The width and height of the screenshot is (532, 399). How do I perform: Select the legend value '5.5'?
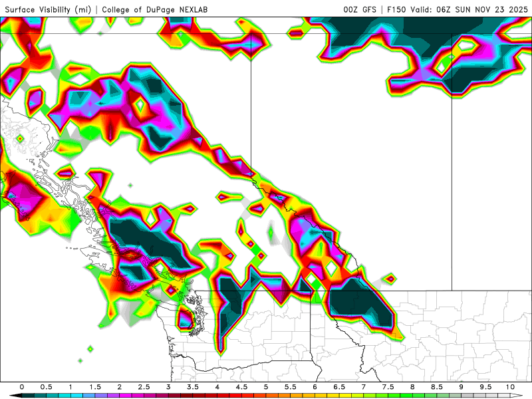(x=291, y=387)
